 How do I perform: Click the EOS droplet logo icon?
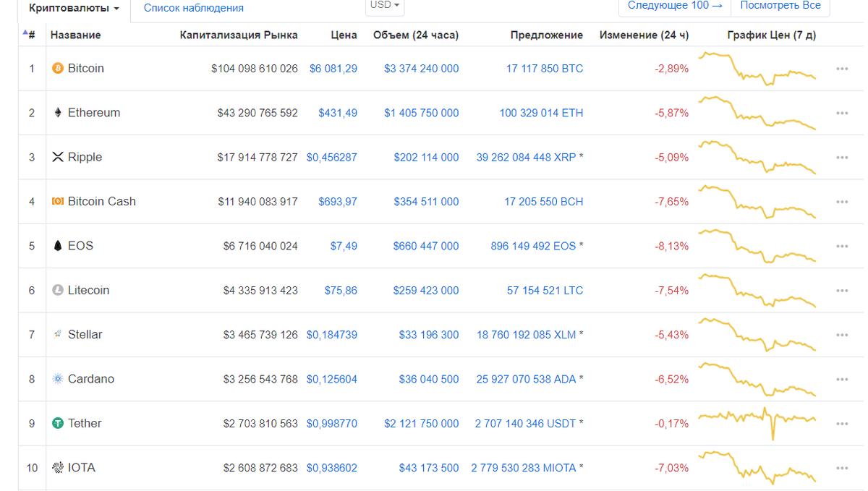(x=58, y=246)
